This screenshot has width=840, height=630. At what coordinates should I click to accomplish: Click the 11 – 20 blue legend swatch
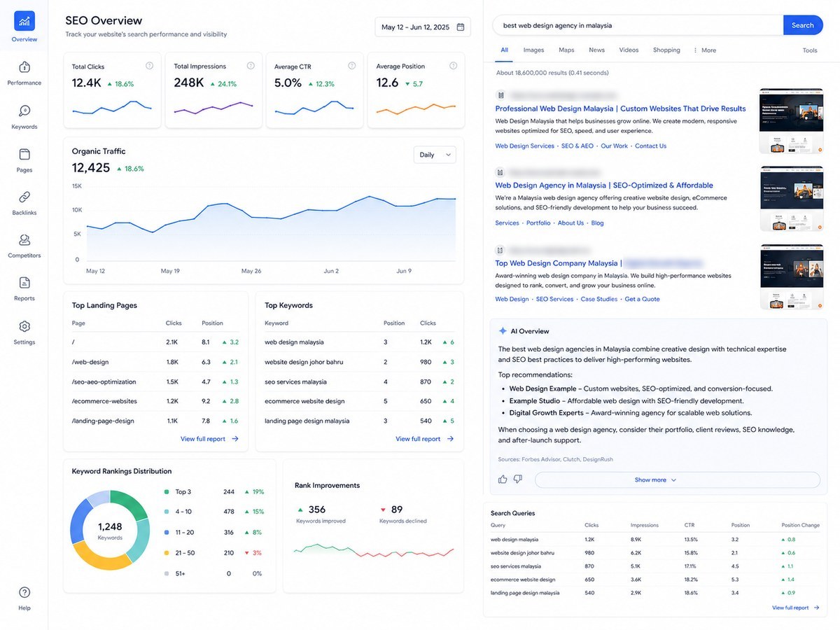[166, 533]
